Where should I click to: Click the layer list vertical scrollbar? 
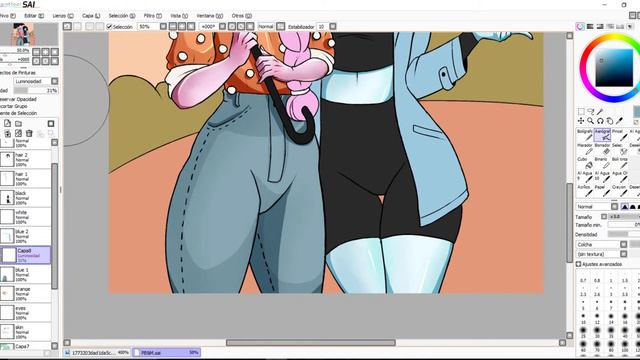click(x=54, y=226)
